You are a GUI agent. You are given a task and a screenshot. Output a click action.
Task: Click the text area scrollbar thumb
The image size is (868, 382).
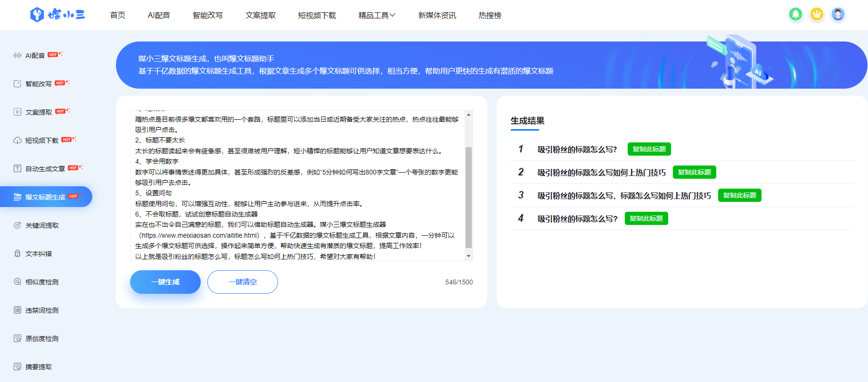(x=468, y=197)
